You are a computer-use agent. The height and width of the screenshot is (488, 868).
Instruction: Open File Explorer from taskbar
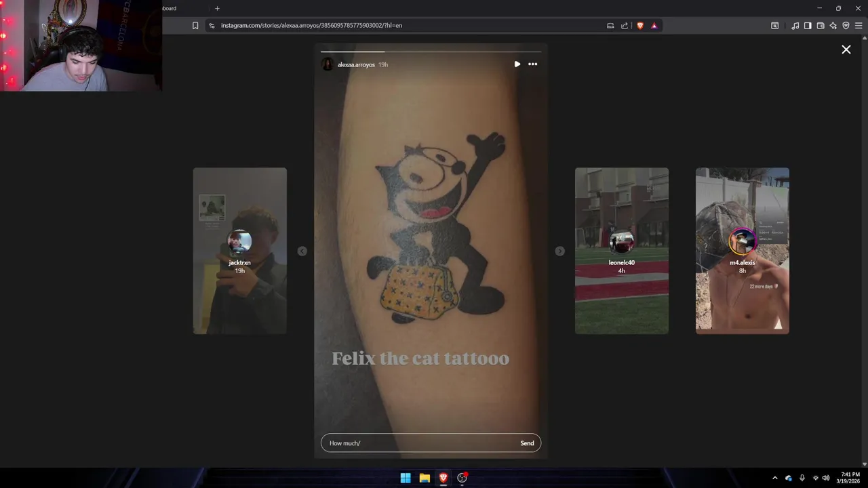pyautogui.click(x=425, y=478)
